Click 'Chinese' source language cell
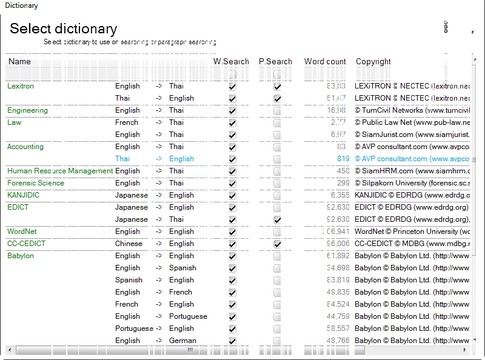The width and height of the screenshot is (485, 360). click(x=129, y=244)
